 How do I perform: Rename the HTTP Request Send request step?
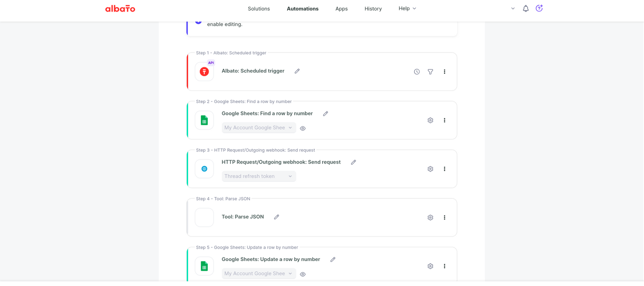click(353, 162)
